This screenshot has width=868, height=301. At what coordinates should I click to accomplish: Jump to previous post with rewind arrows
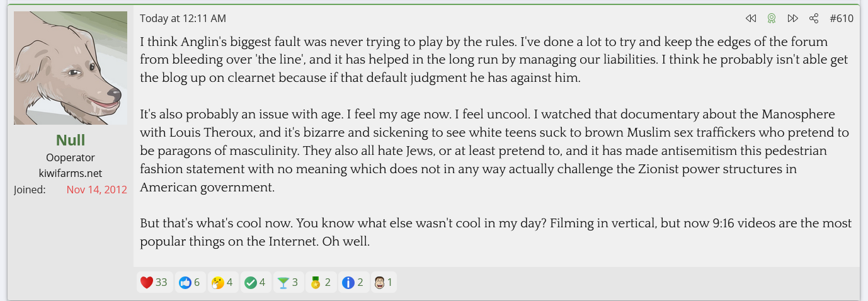[x=750, y=19]
